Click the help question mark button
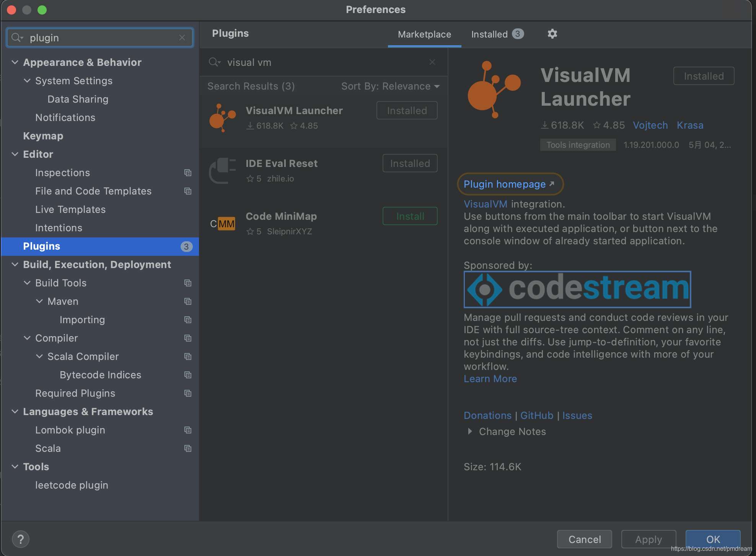 click(21, 539)
